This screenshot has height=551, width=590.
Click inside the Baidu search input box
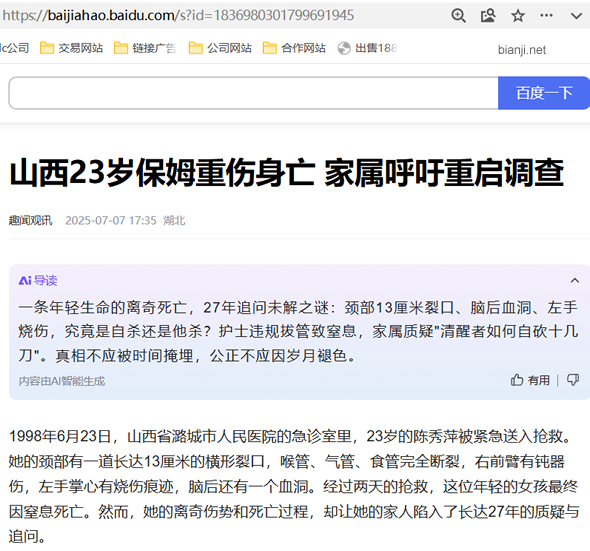pyautogui.click(x=253, y=93)
